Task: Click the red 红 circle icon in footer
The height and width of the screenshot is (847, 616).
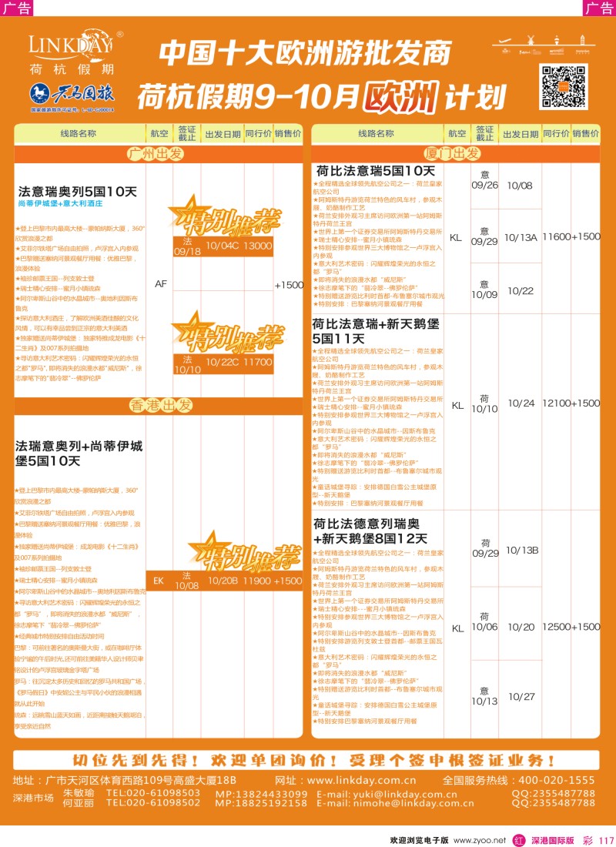Action: (518, 840)
